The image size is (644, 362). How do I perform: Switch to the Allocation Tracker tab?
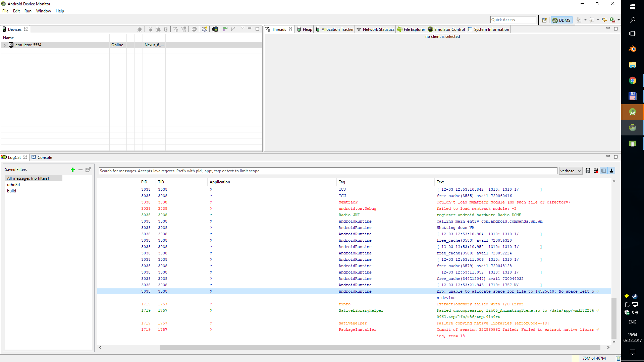[x=334, y=29]
